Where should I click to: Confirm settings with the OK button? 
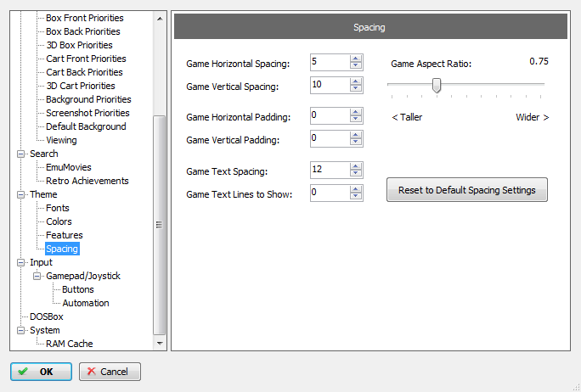[41, 372]
